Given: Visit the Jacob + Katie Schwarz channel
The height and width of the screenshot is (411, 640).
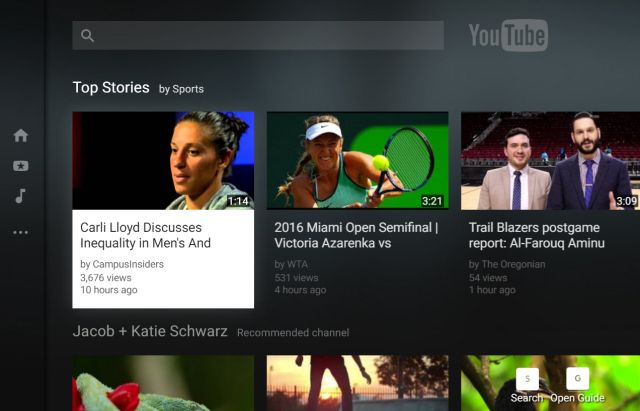Looking at the screenshot, I should coord(150,331).
